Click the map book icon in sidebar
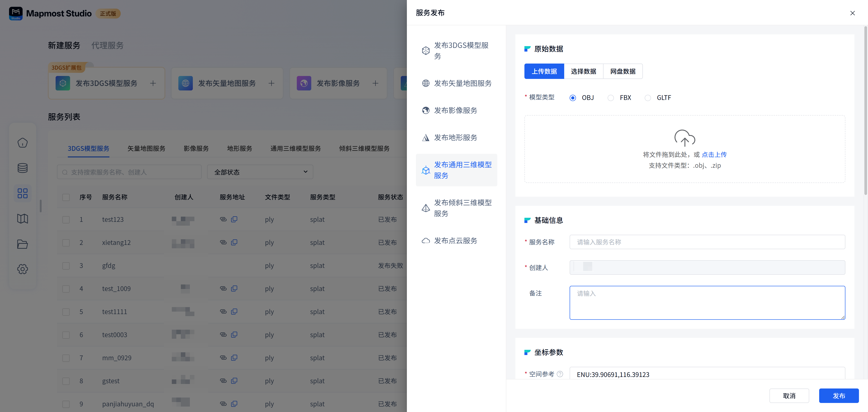The width and height of the screenshot is (868, 412). coord(22,218)
